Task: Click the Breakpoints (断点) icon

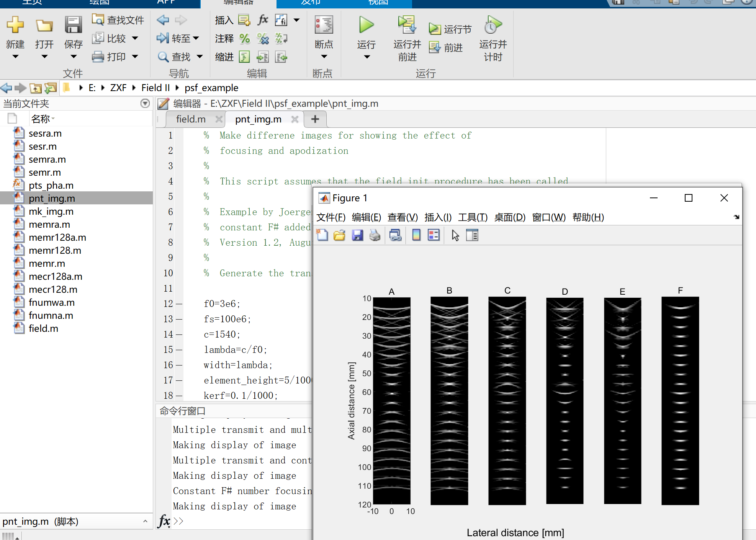Action: coord(324,25)
